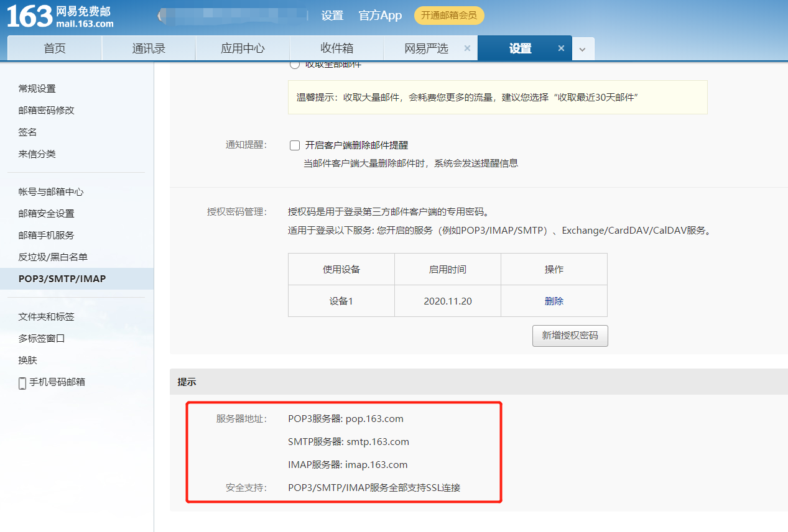Click 新增授权密码 button
This screenshot has height=532, width=788.
pyautogui.click(x=570, y=336)
